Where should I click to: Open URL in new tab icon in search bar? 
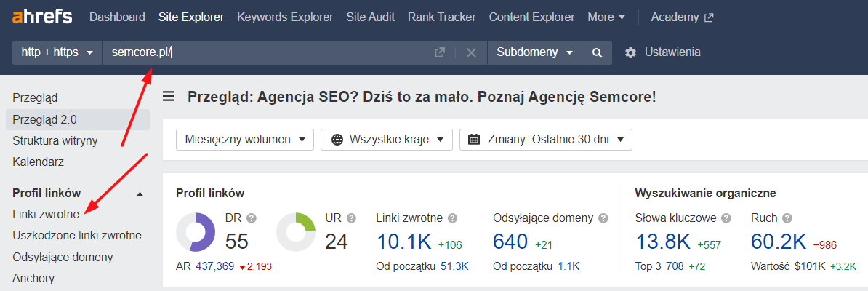coord(440,52)
